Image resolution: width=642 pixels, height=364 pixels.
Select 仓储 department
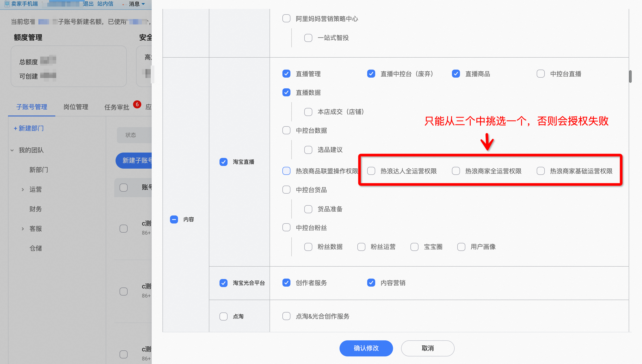pos(35,248)
